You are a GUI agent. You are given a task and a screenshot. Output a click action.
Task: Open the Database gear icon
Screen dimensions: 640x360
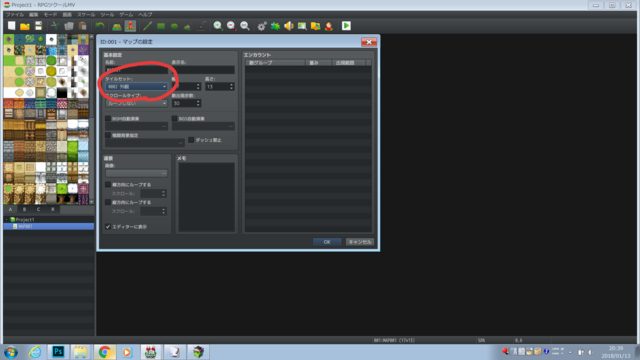click(262, 26)
